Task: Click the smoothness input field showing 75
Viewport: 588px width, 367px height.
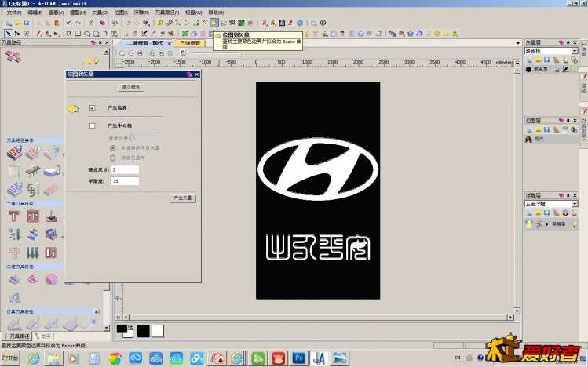Action: 125,181
